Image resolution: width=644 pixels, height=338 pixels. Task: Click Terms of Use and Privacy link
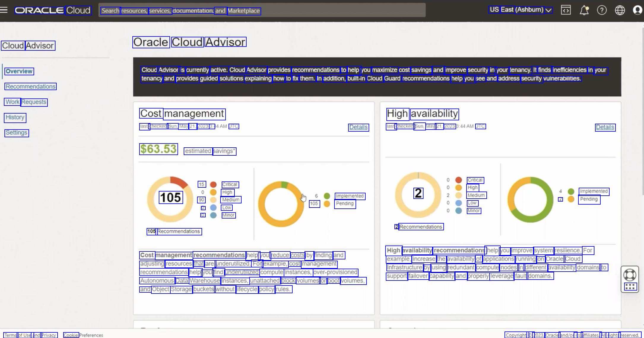click(30, 335)
